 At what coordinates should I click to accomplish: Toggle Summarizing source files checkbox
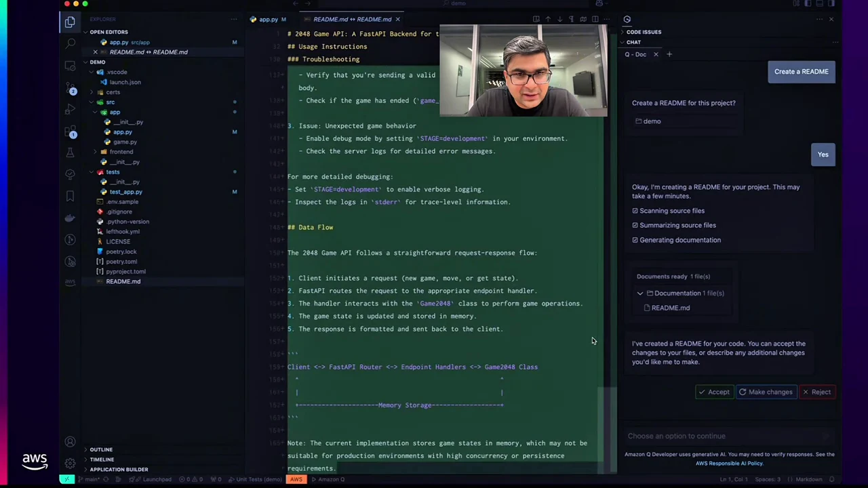click(x=635, y=225)
